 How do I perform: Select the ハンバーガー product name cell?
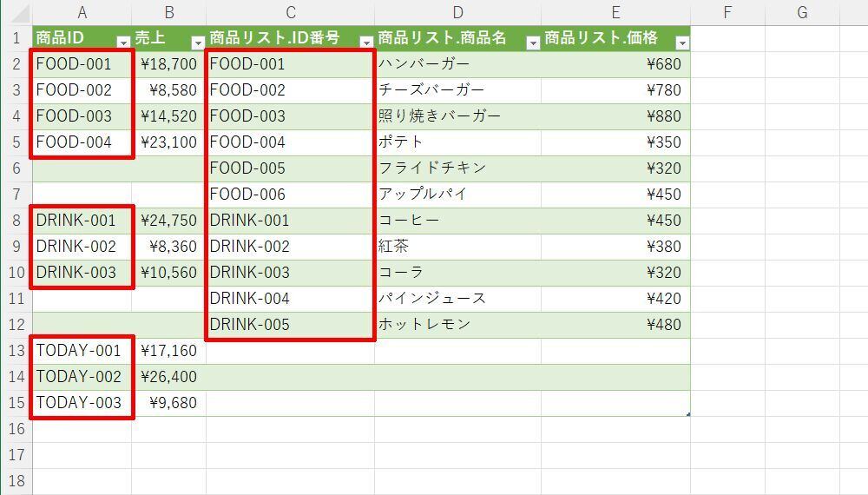click(457, 64)
